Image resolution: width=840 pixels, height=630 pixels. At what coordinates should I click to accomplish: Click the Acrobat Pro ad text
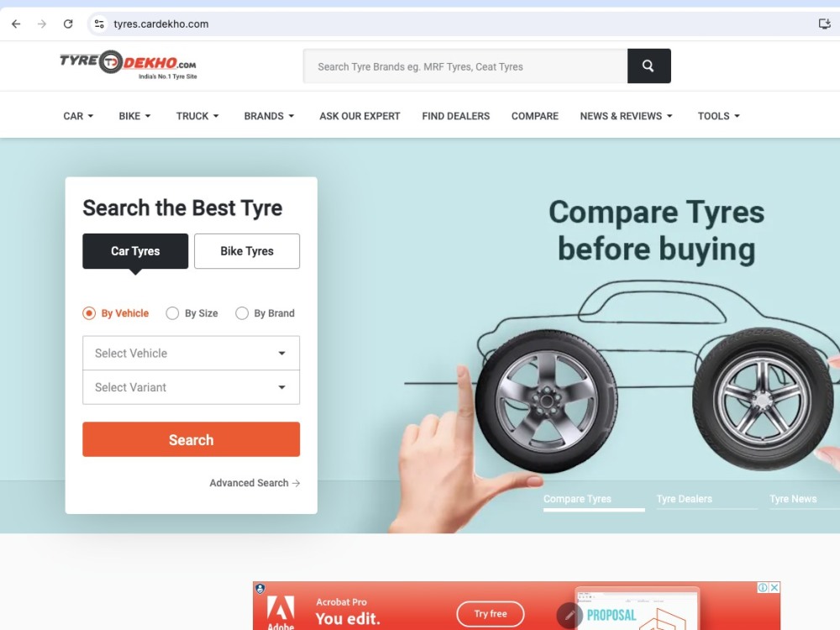pos(341,602)
